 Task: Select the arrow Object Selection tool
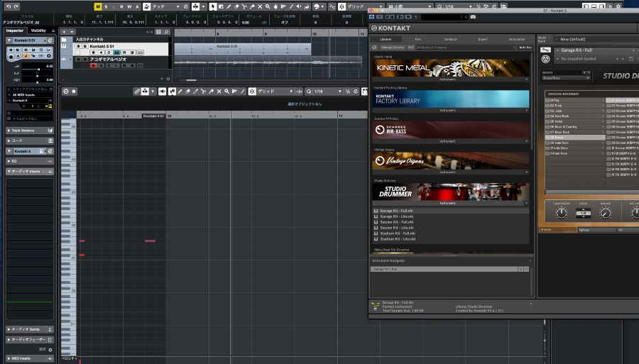213,6
